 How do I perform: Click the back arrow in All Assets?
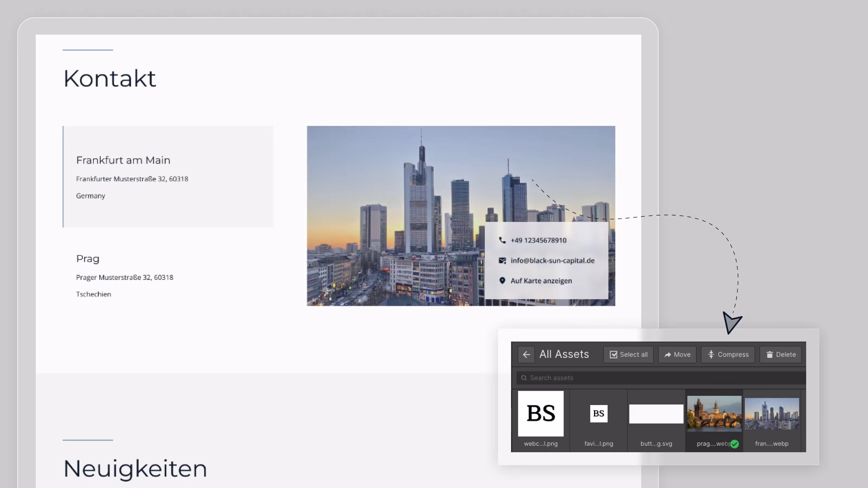tap(526, 355)
